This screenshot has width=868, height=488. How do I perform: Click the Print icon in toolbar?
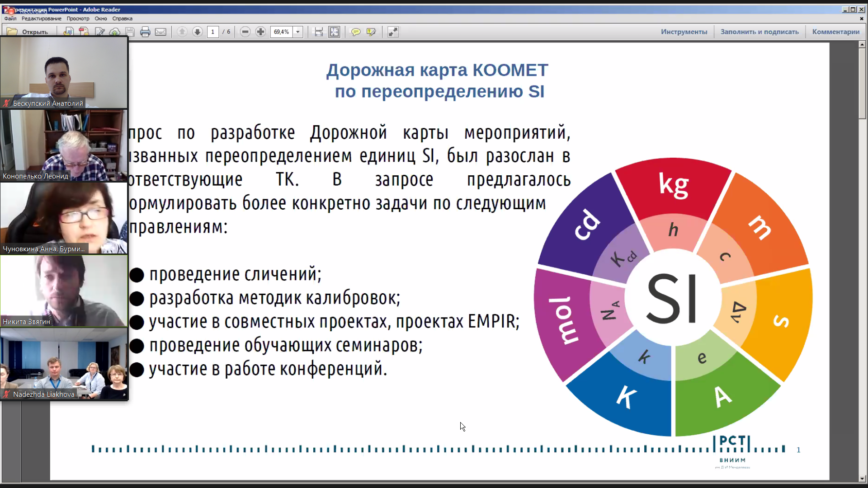click(145, 32)
